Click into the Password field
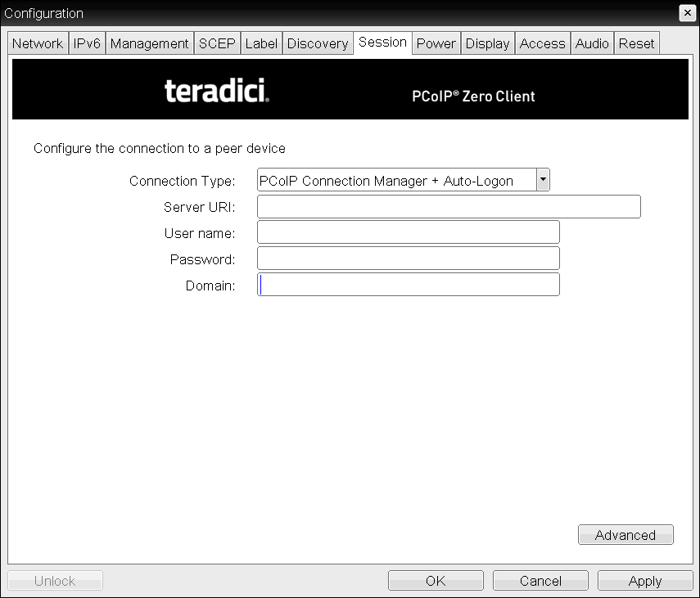The height and width of the screenshot is (598, 700). [x=408, y=259]
